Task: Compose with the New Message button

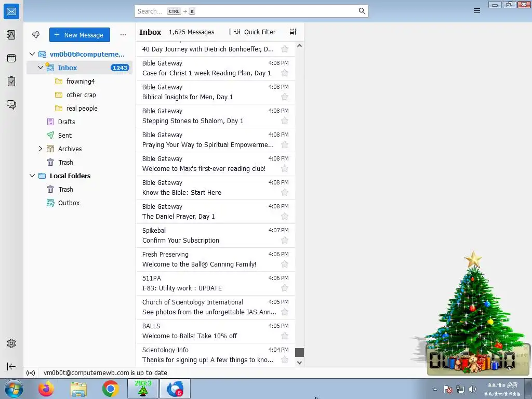Action: tap(79, 35)
